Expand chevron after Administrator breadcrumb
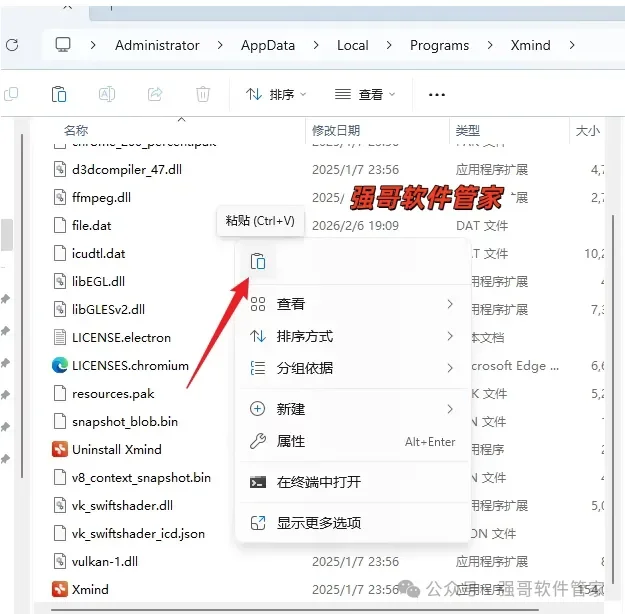The height and width of the screenshot is (614, 625). [x=220, y=45]
